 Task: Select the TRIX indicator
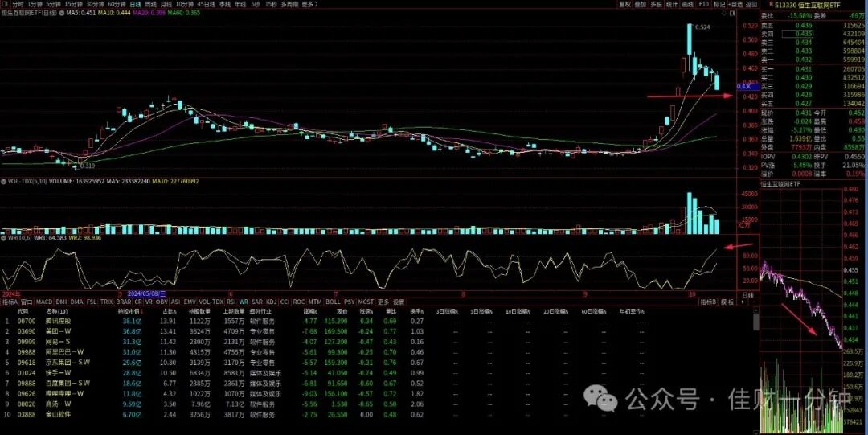coord(106,302)
